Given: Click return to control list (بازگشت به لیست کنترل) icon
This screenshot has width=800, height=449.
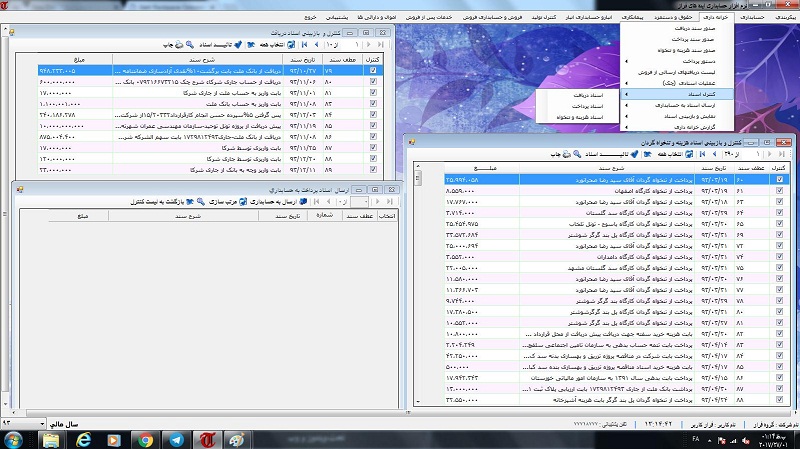Looking at the screenshot, I should (190, 202).
